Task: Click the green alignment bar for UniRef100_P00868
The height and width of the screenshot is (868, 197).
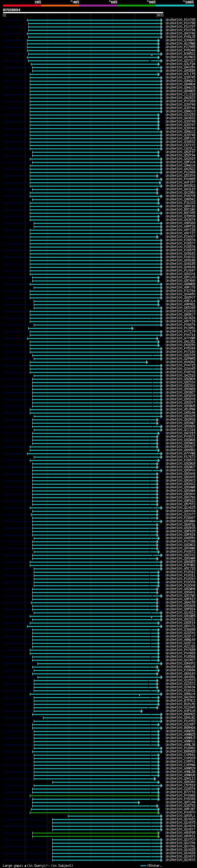Action: coord(94,796)
